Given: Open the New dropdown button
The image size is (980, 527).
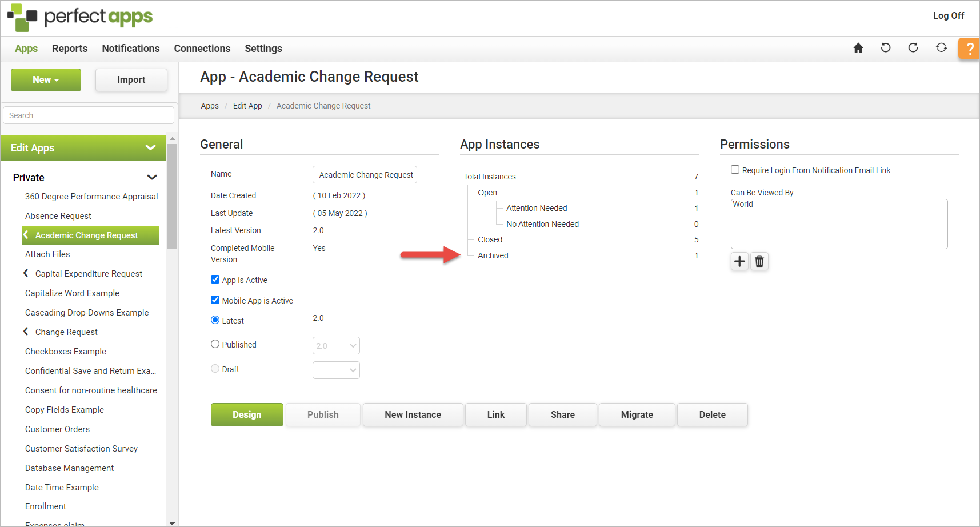Looking at the screenshot, I should click(46, 80).
